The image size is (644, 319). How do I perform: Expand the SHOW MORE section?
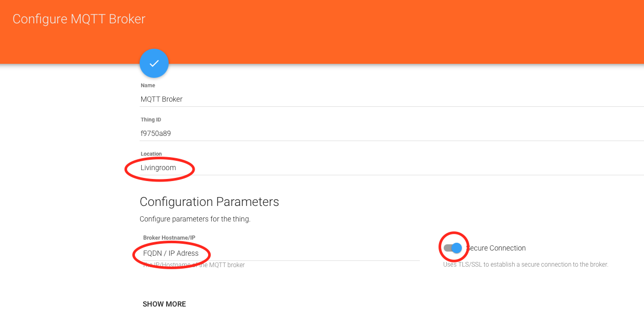(164, 304)
